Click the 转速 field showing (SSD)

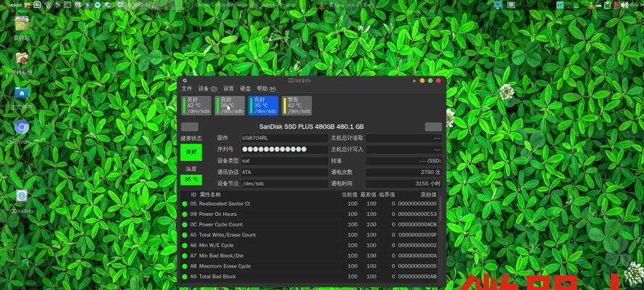coord(404,161)
